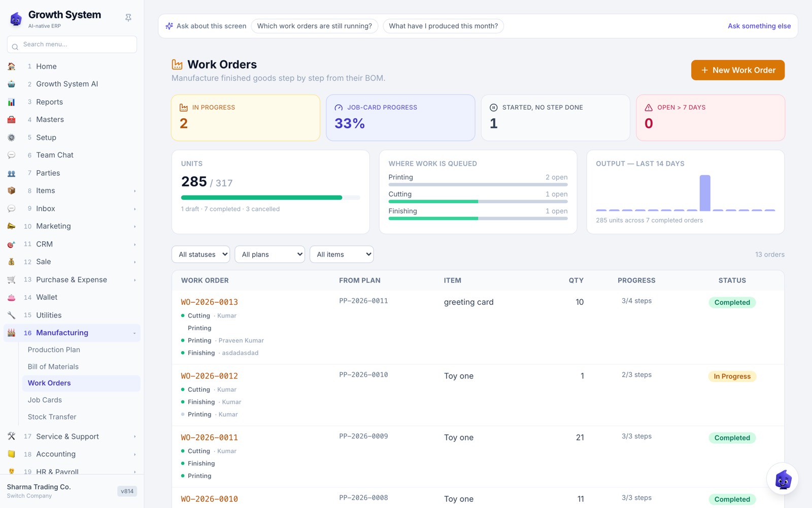
Task: Click the units completed progress bar
Action: click(270, 198)
